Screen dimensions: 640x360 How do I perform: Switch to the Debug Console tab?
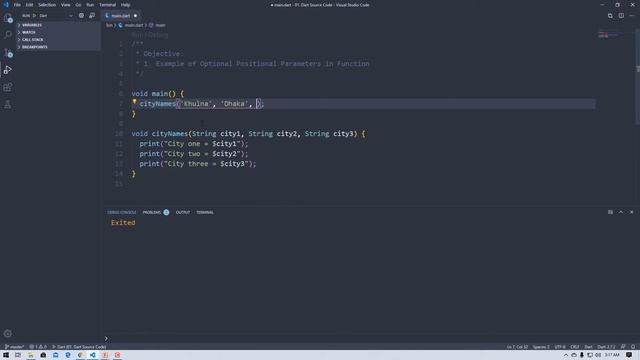122,212
